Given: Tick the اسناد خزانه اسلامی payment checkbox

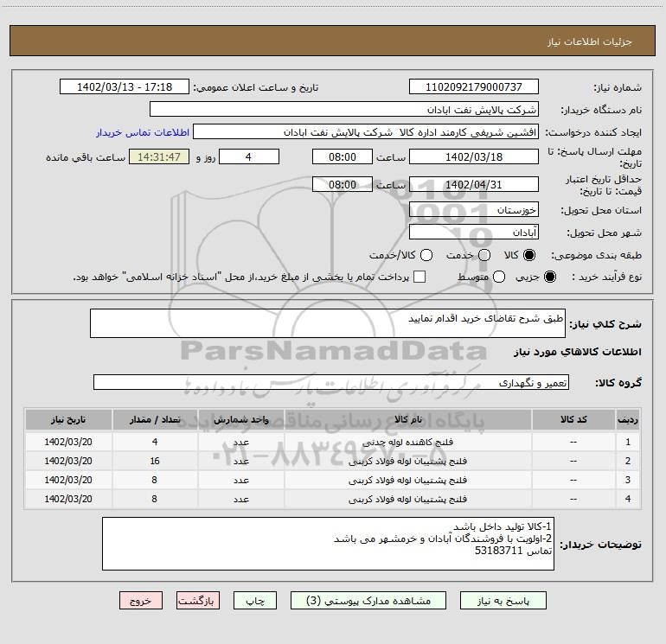Looking at the screenshot, I should [x=419, y=277].
